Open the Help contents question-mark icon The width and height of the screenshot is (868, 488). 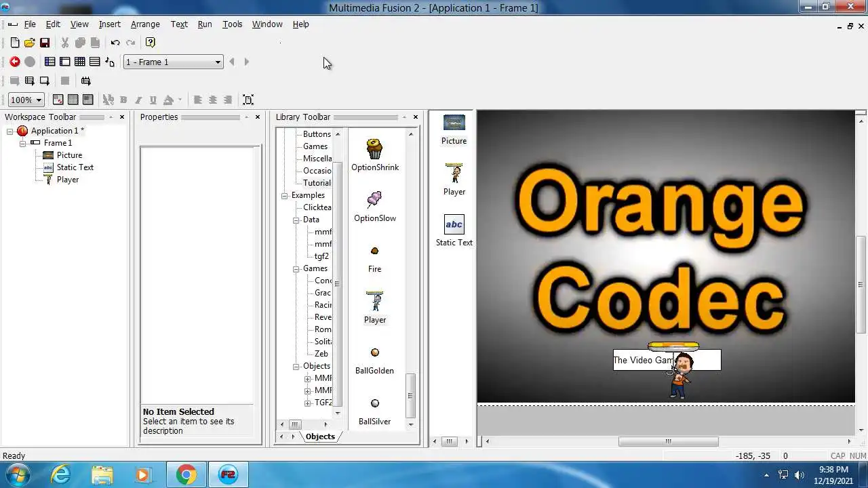tap(151, 43)
